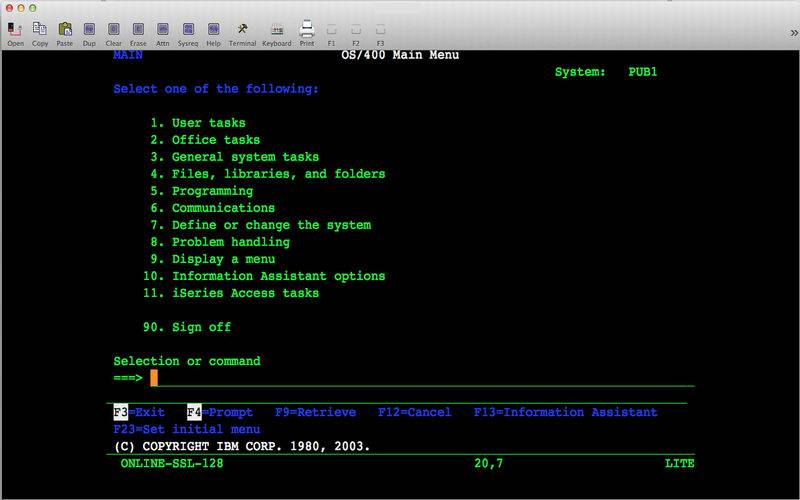
Task: Select option 90. Sign off
Action: 187,327
